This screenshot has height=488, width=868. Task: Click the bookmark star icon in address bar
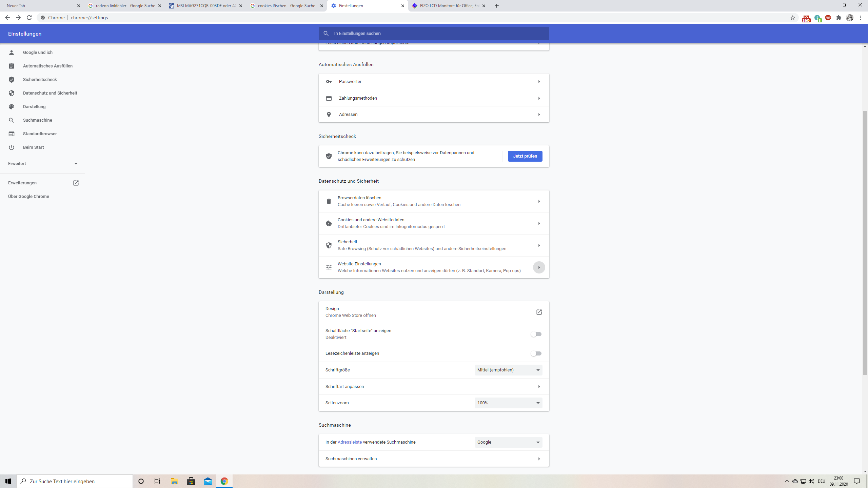pos(792,18)
